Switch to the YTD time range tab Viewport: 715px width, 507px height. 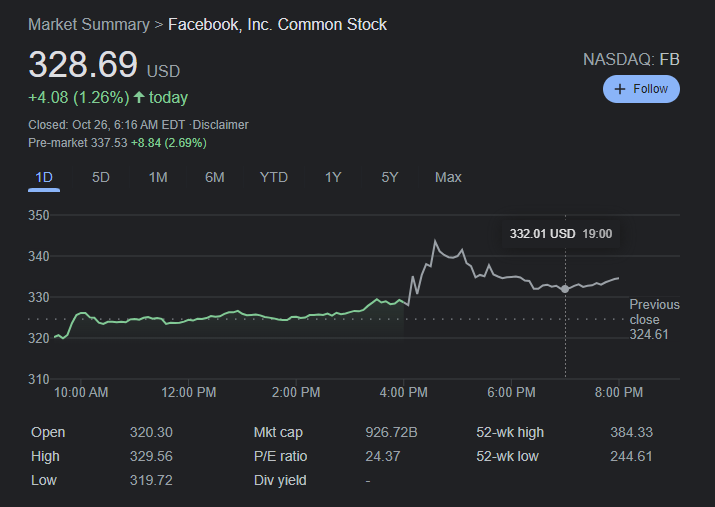pos(274,177)
